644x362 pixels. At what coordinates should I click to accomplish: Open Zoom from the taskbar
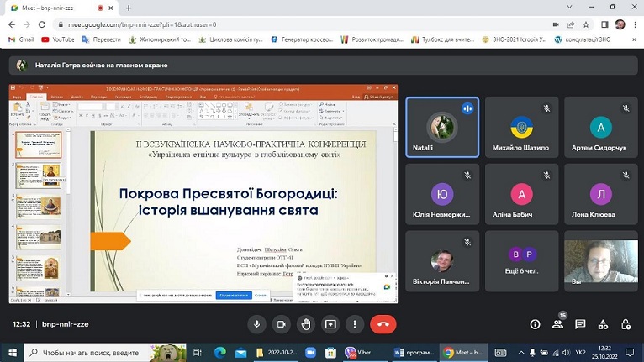point(310,353)
